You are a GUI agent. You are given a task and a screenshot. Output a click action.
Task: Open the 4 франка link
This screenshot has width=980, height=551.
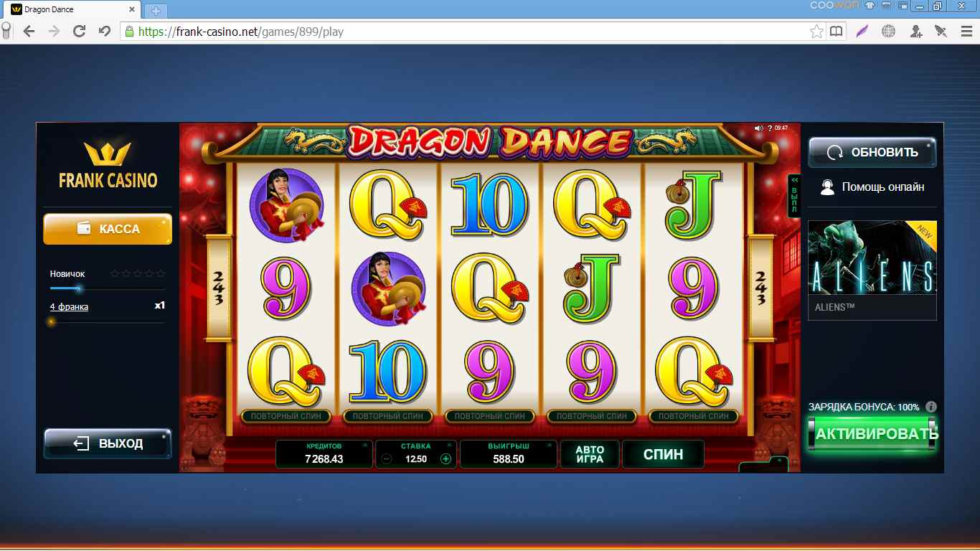[x=69, y=307]
